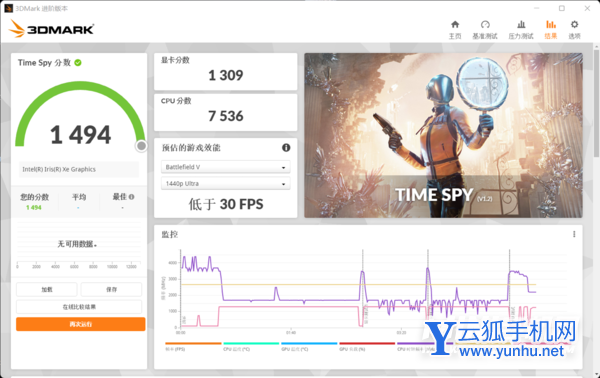Click the info icon beside 预估的游戏效能
Image resolution: width=600 pixels, height=378 pixels.
286,148
